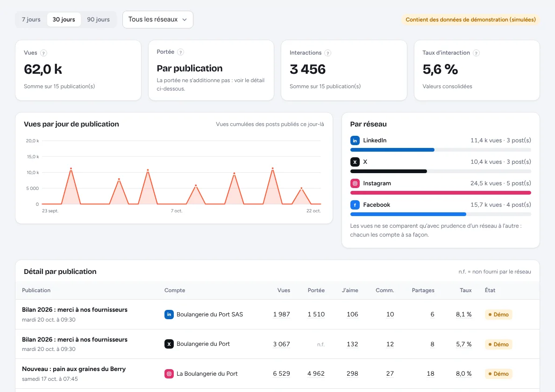Click the 8,1 % rate value

[464, 314]
